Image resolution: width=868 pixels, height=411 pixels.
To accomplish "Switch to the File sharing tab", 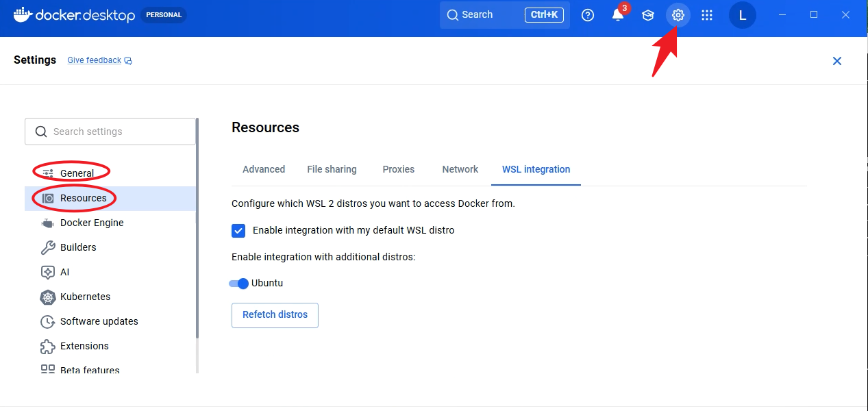I will point(332,169).
